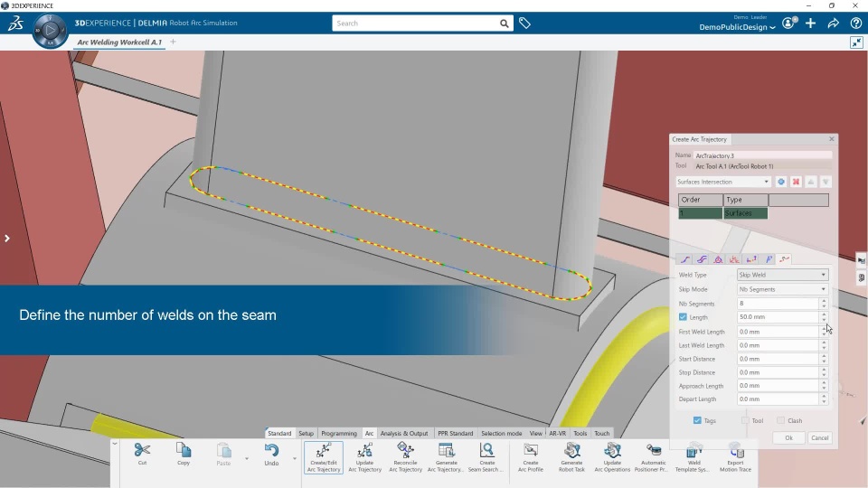Select the Surfaces row in the table

tap(723, 213)
